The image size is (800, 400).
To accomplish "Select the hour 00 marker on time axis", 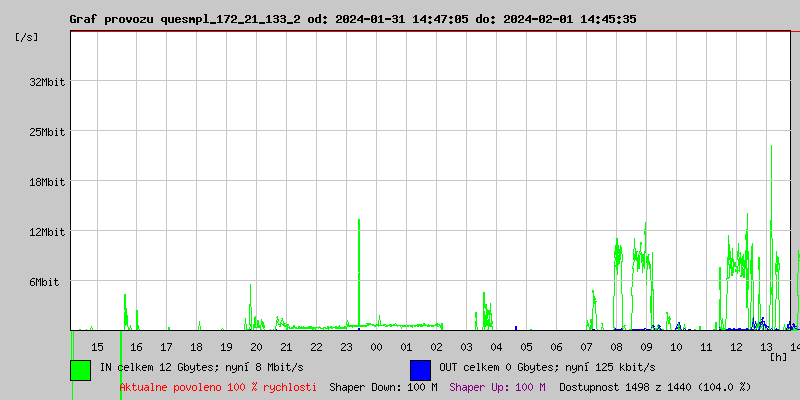I will pyautogui.click(x=376, y=347).
